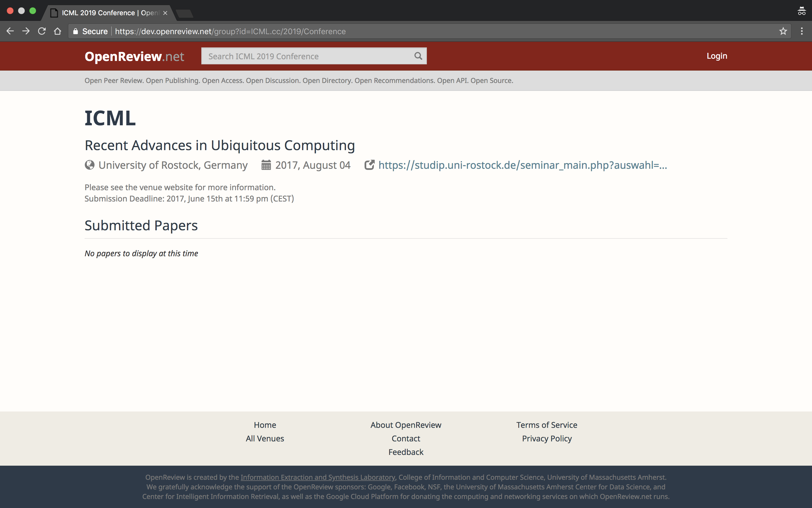Click the incognito icon in the title bar
This screenshot has height=508, width=812.
(x=802, y=11)
